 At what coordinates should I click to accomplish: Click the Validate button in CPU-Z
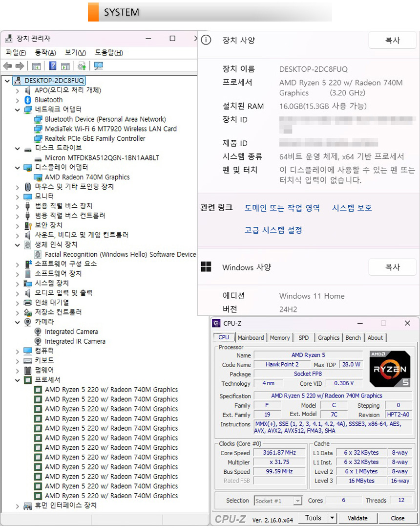tap(357, 518)
